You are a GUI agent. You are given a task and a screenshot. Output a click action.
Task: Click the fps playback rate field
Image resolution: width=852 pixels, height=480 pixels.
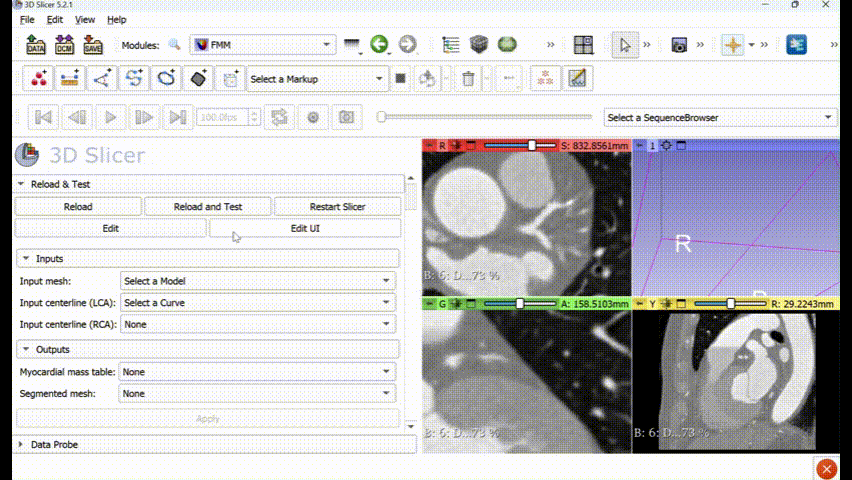click(228, 117)
